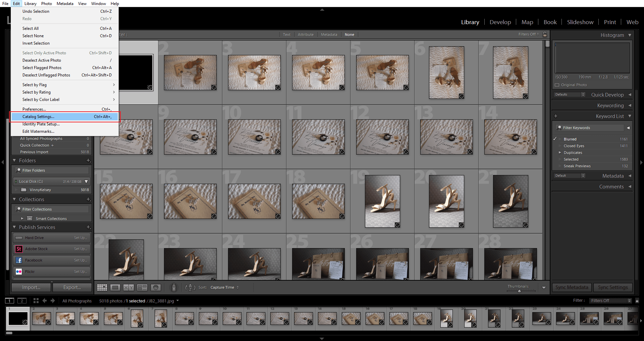This screenshot has width=644, height=341.
Task: Toggle the A-Z sort direction icon
Action: [x=190, y=287]
